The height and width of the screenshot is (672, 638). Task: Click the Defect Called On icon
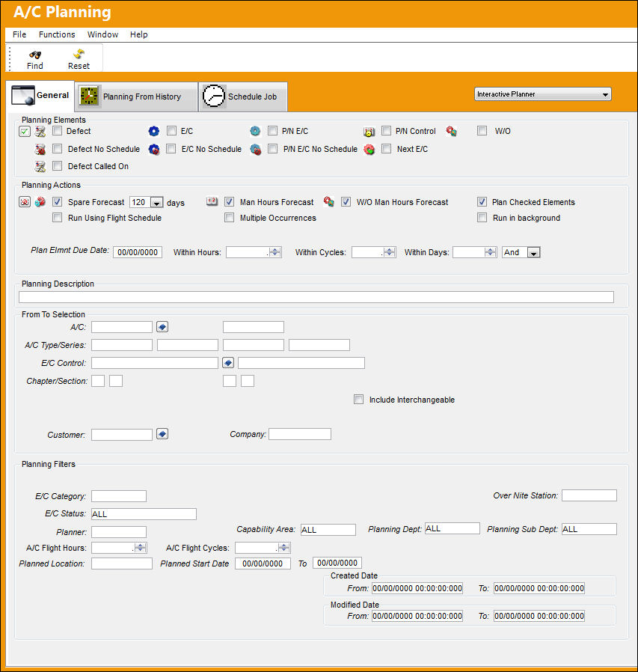click(x=40, y=167)
